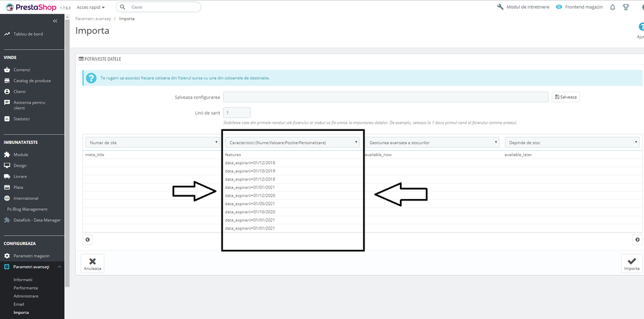Focus the top search field
The width and height of the screenshot is (644, 319).
158,7
